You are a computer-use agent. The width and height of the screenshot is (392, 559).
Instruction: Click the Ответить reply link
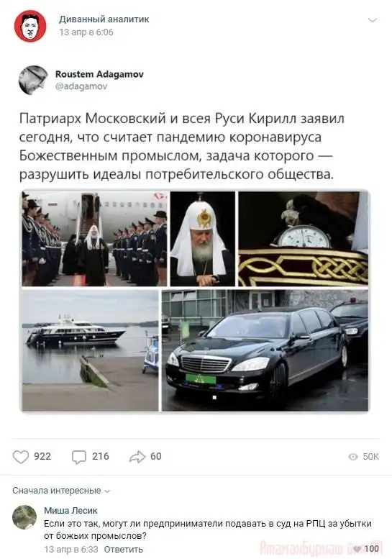[x=123, y=550]
